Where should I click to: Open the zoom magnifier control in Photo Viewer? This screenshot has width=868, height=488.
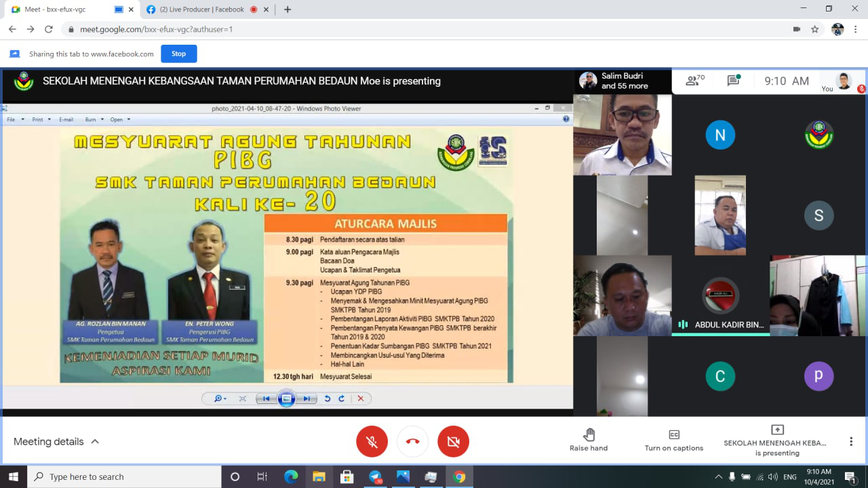pyautogui.click(x=220, y=399)
